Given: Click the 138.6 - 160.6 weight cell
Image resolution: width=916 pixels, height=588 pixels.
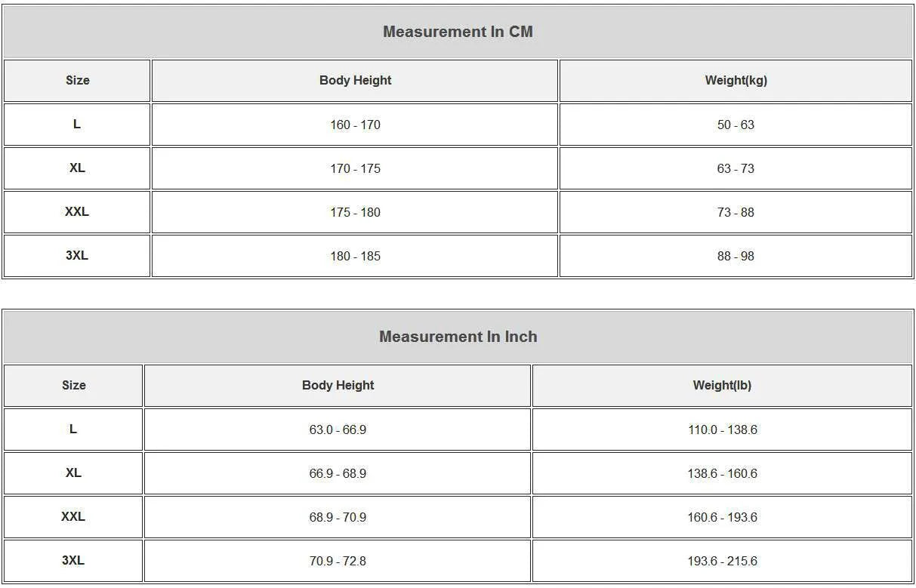Looking at the screenshot, I should [x=722, y=473].
